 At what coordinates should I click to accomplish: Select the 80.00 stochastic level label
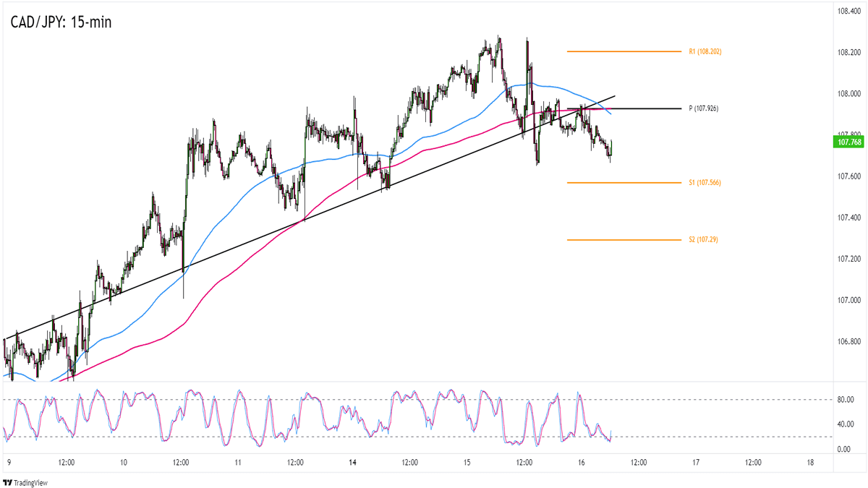[845, 400]
